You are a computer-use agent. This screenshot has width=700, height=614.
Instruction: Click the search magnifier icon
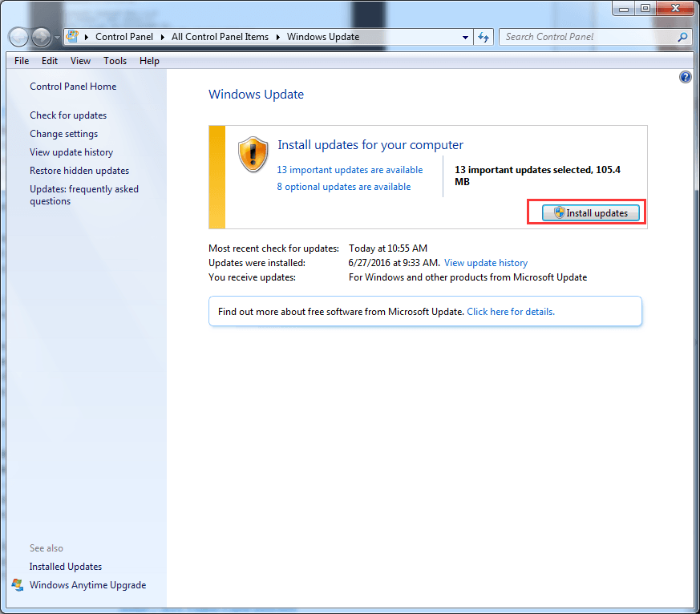pyautogui.click(x=682, y=37)
